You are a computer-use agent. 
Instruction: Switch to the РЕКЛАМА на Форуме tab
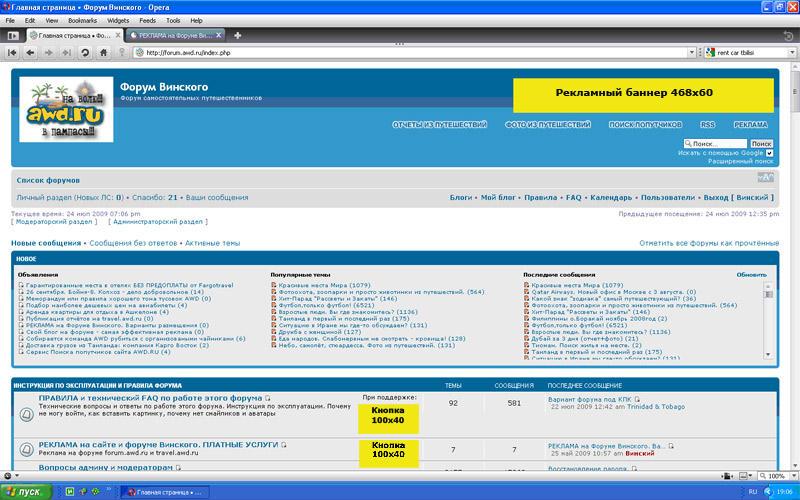175,35
